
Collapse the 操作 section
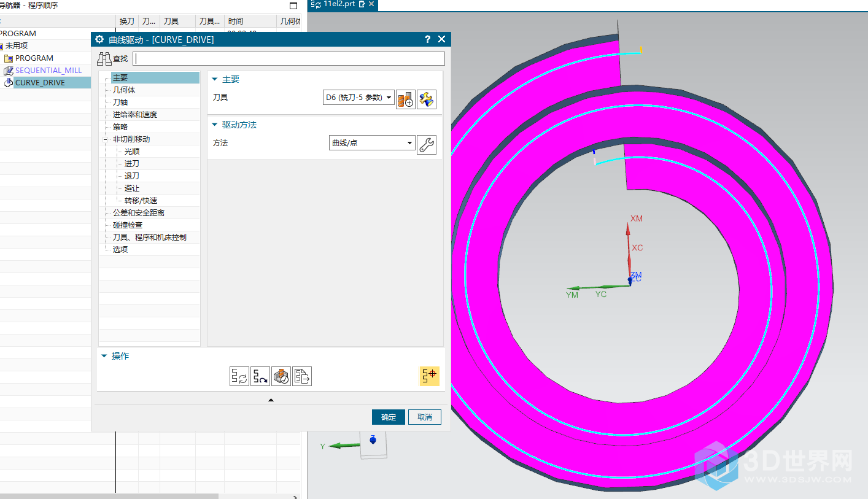pos(104,356)
